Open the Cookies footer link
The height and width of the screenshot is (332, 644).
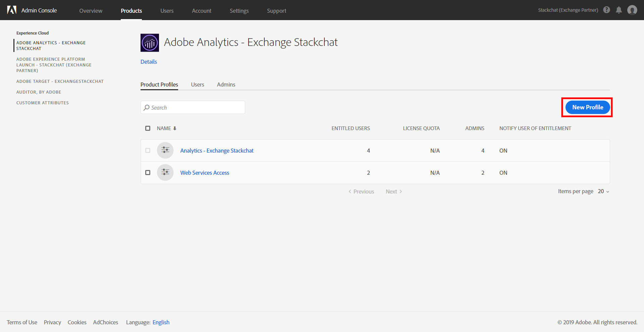tap(77, 322)
